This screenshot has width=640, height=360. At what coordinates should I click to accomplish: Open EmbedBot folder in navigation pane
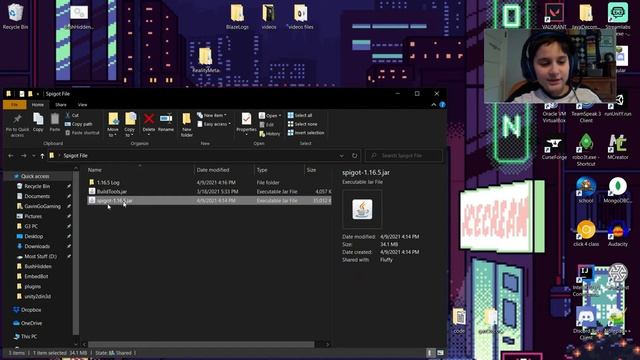click(x=36, y=276)
